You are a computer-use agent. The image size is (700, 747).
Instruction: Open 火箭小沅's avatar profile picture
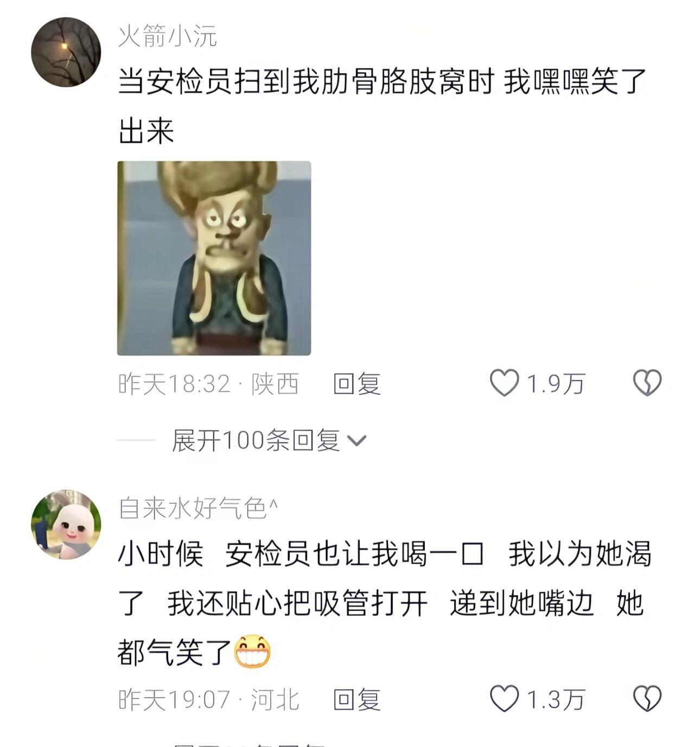66,52
